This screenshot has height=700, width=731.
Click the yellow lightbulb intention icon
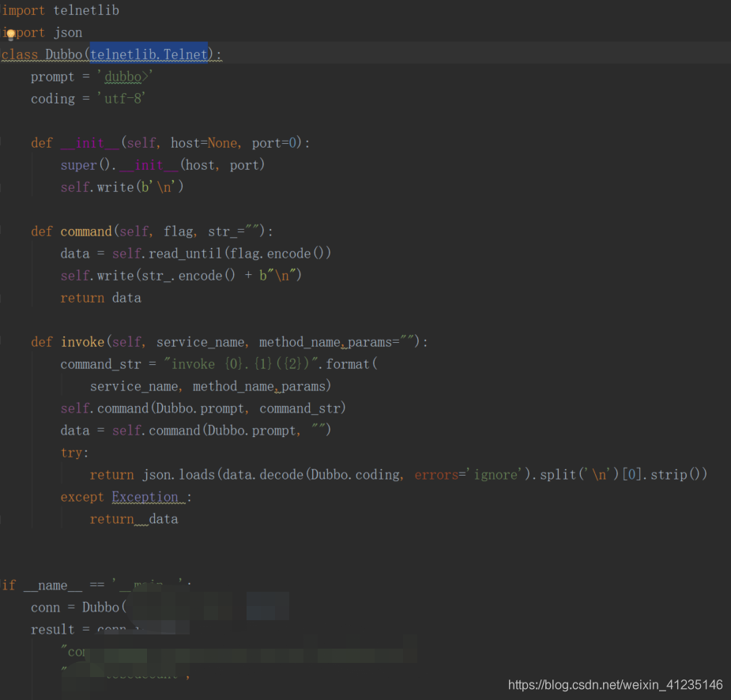click(x=9, y=32)
